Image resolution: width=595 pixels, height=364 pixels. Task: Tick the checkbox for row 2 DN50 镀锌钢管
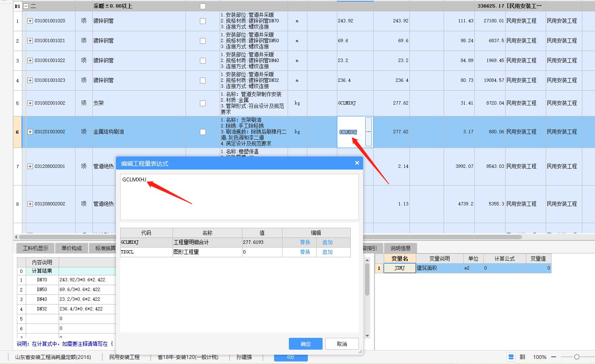coord(203,41)
